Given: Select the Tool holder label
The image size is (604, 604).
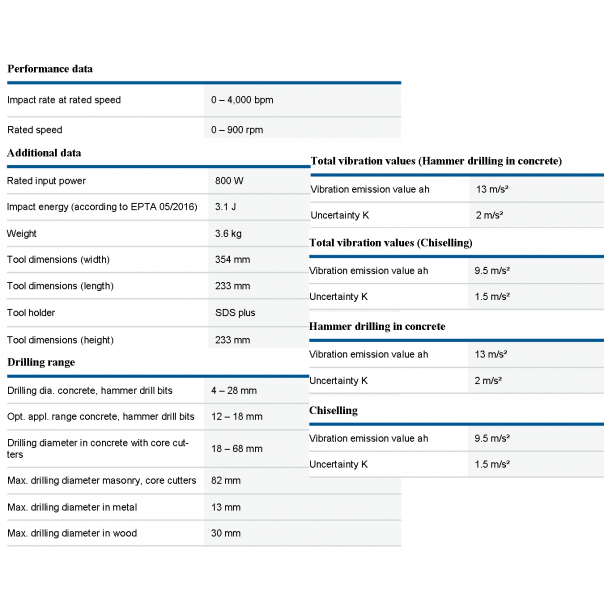Looking at the screenshot, I should [x=31, y=312].
